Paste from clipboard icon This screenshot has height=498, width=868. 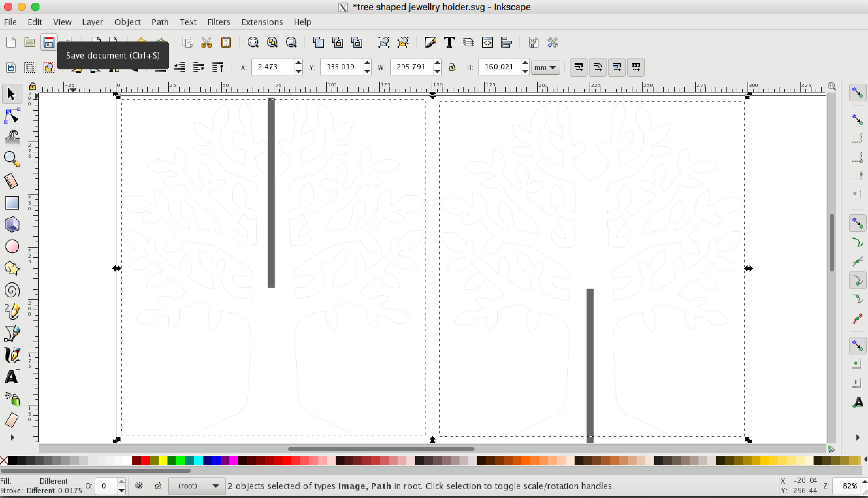tap(226, 43)
